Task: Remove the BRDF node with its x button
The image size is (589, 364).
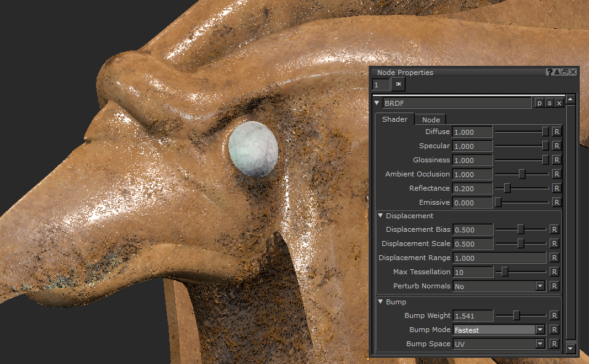Action: [559, 103]
